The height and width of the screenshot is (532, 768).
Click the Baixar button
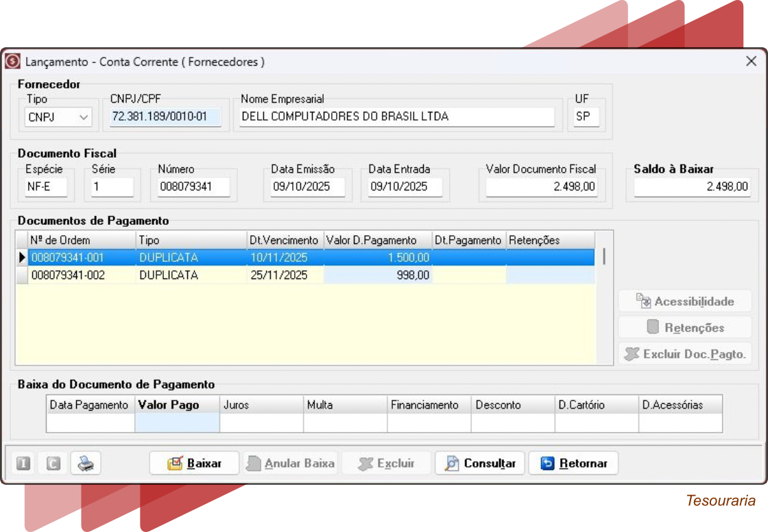[195, 463]
